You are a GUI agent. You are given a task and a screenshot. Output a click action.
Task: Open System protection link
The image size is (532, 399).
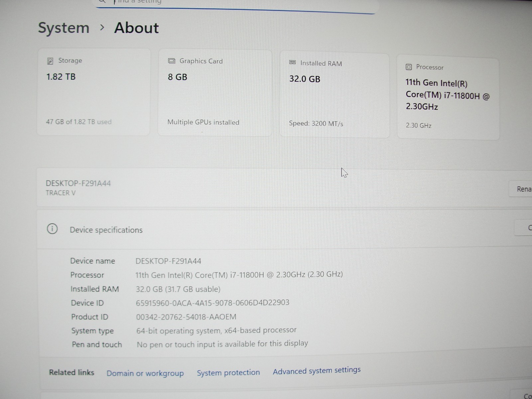228,372
